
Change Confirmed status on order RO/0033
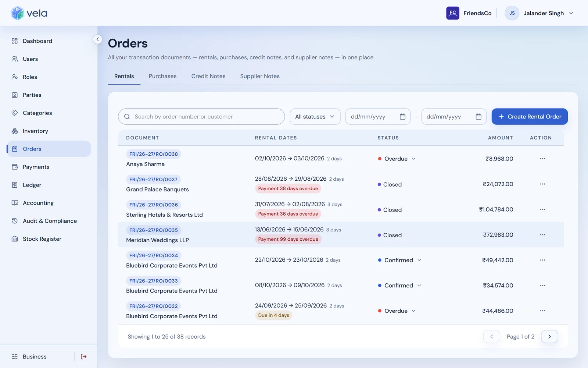point(400,286)
